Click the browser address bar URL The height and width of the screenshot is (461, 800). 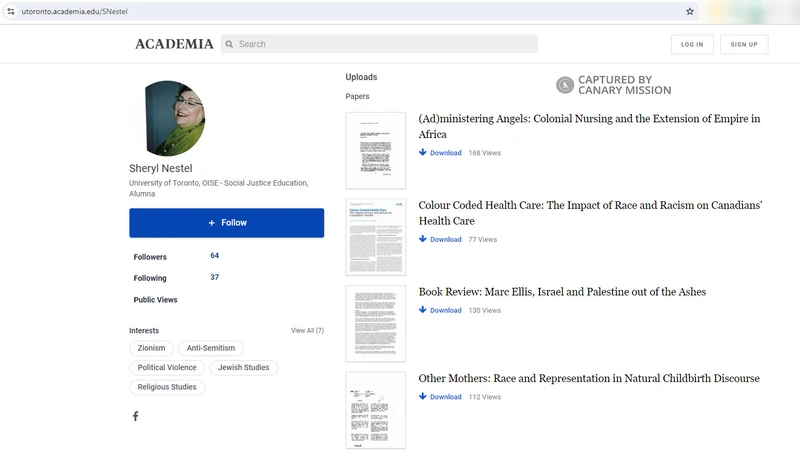coord(74,11)
